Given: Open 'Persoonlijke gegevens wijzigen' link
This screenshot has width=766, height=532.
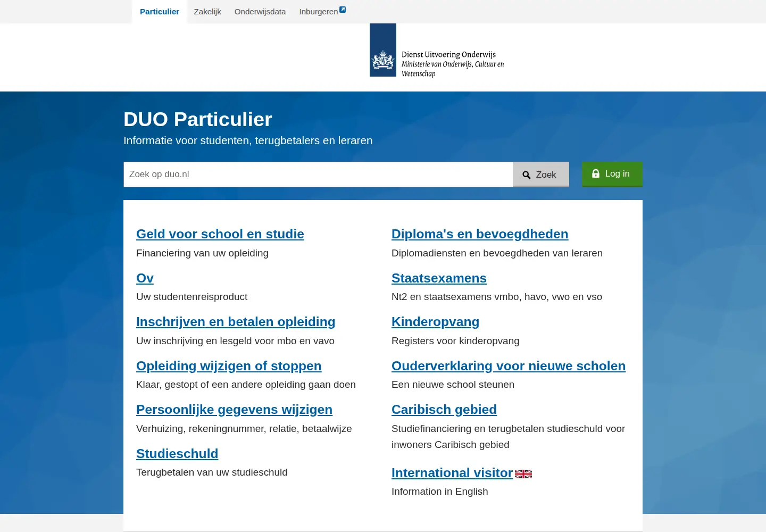Looking at the screenshot, I should (x=234, y=410).
